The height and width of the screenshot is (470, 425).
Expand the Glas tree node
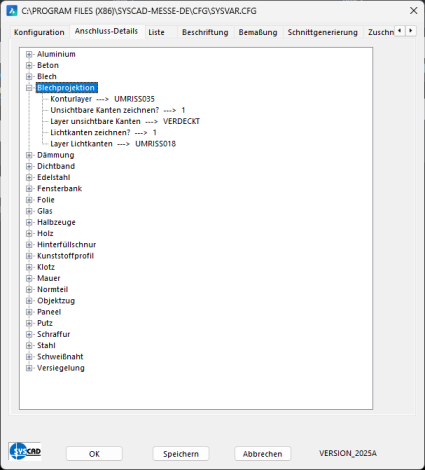[29, 211]
